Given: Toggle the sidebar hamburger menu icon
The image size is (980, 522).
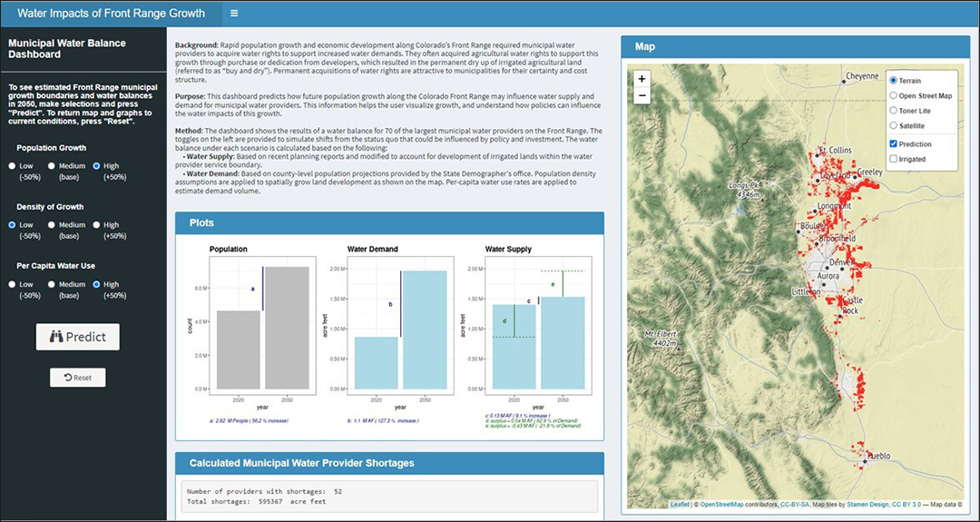Looking at the screenshot, I should pyautogui.click(x=234, y=13).
